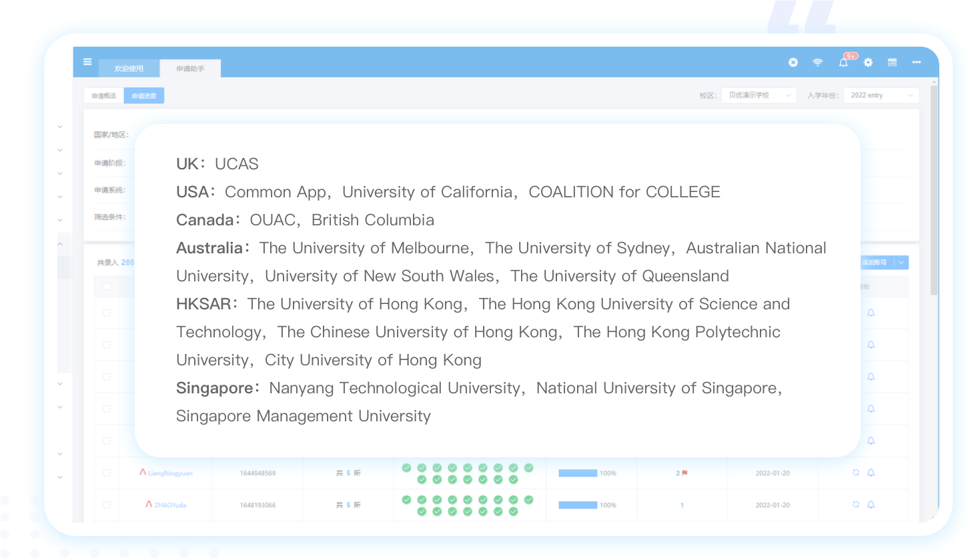Click the bell icon in ZHAOYuda row
Image resolution: width=974 pixels, height=560 pixels.
coord(871,505)
